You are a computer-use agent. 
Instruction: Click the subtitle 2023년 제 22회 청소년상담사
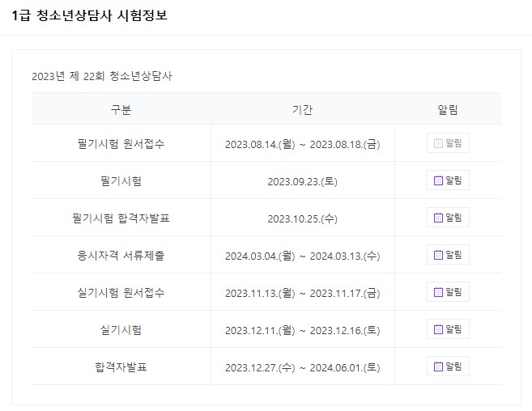click(102, 76)
